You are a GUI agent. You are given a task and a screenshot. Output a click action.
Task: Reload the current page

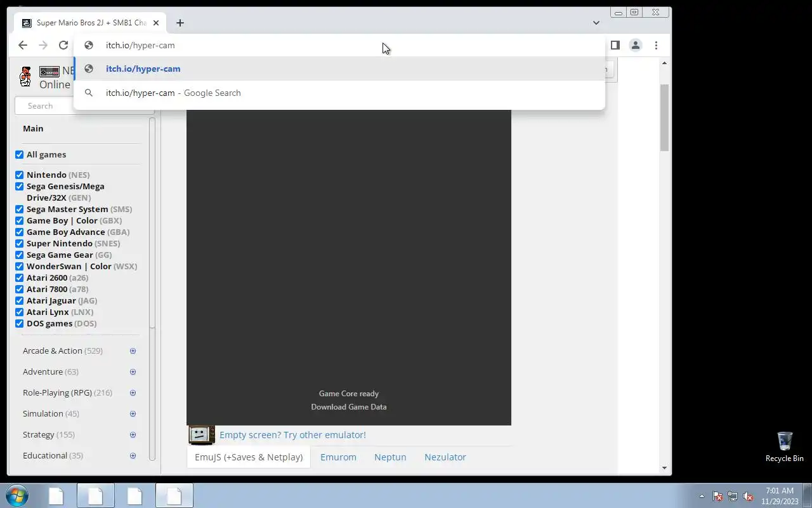[x=63, y=45]
